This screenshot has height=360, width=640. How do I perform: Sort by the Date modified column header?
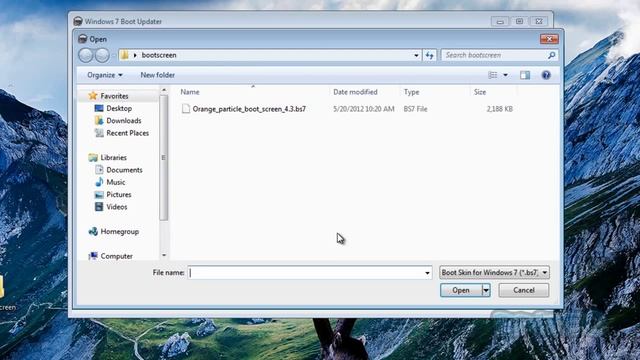[355, 92]
